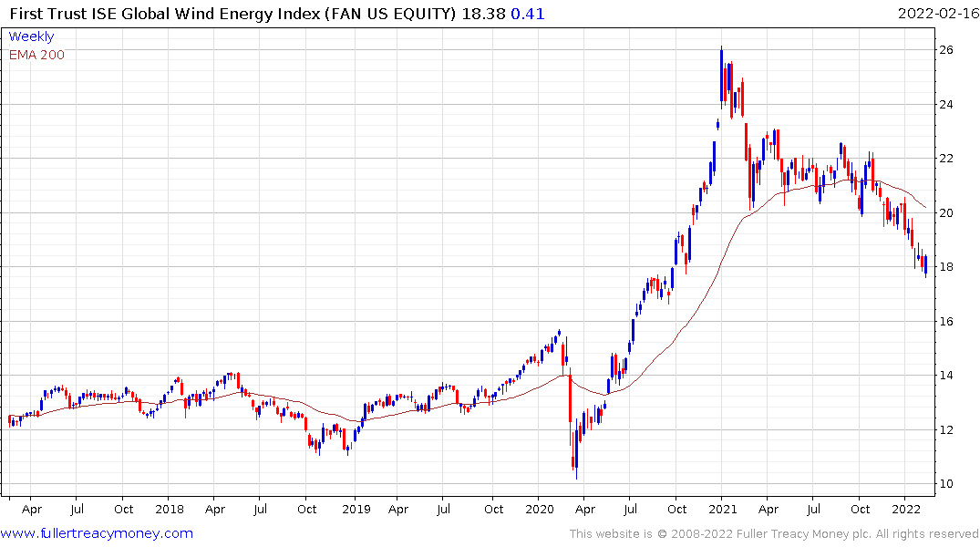Select the chart title text
The image size is (980, 547).
(232, 13)
